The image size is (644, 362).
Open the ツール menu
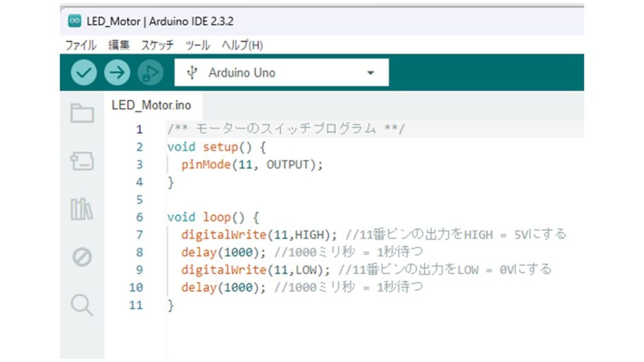coord(197,45)
